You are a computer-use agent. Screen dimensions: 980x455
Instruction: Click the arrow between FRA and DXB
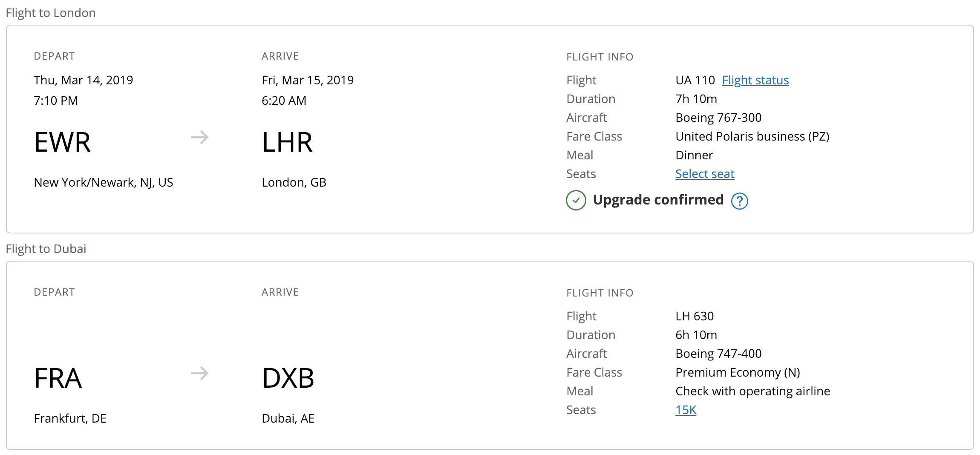tap(199, 373)
